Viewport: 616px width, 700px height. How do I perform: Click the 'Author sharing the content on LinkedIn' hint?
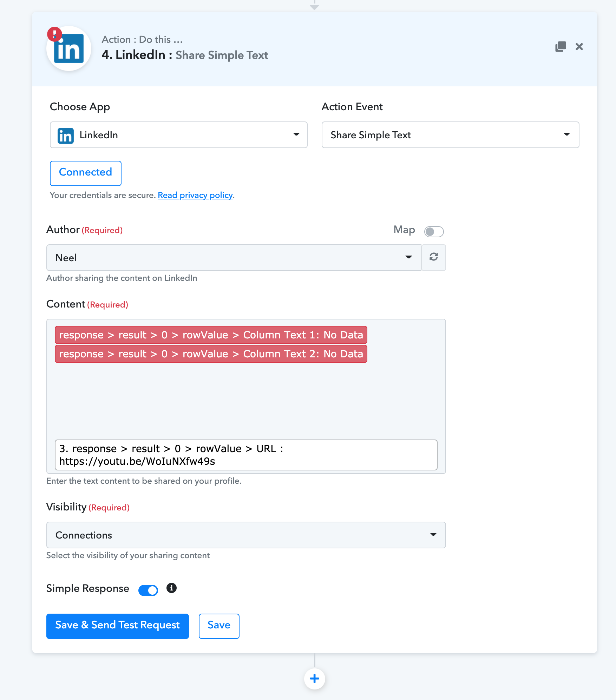point(122,278)
